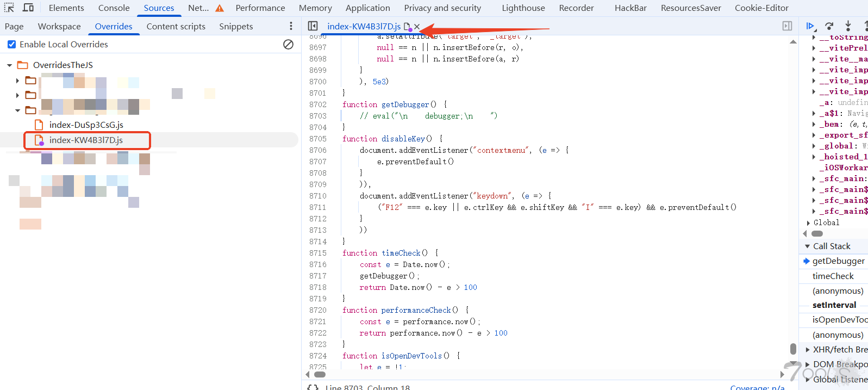The height and width of the screenshot is (390, 868).
Task: Click the scope pane horizontal scrollbar thumb
Action: click(x=817, y=233)
